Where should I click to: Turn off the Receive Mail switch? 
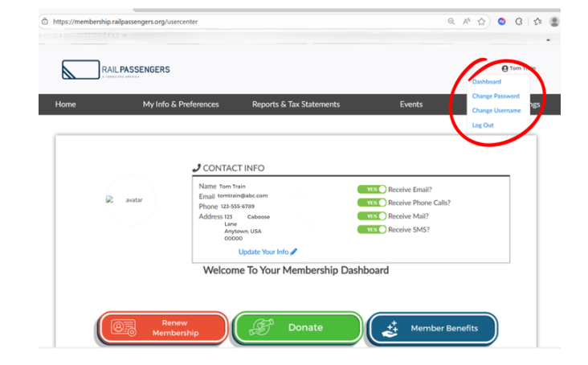point(372,216)
